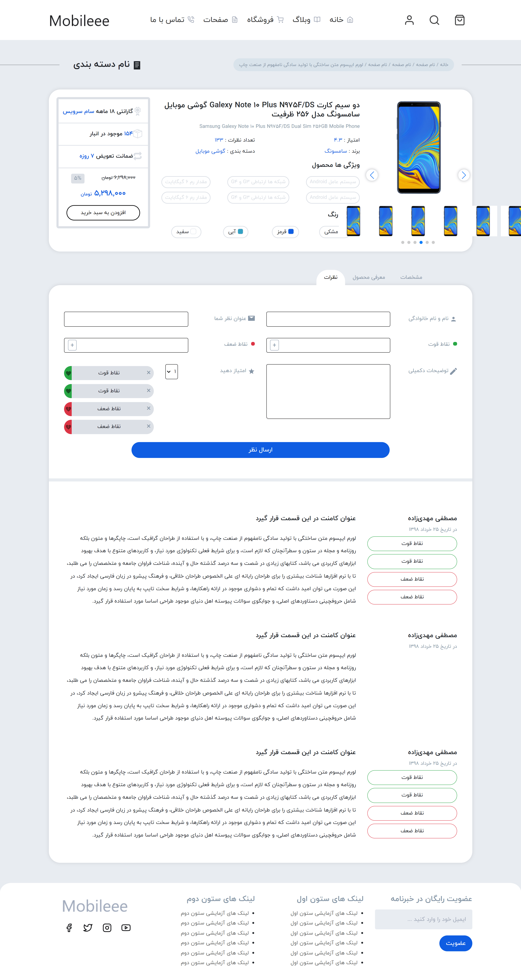The image size is (521, 980).
Task: Click the first نقاط ضعف pill in first comment
Action: pyautogui.click(x=412, y=579)
